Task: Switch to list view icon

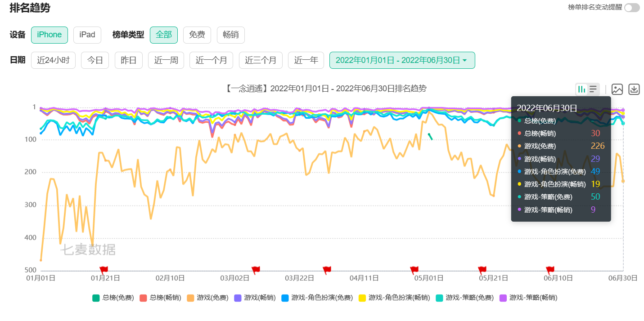Action: pos(593,89)
